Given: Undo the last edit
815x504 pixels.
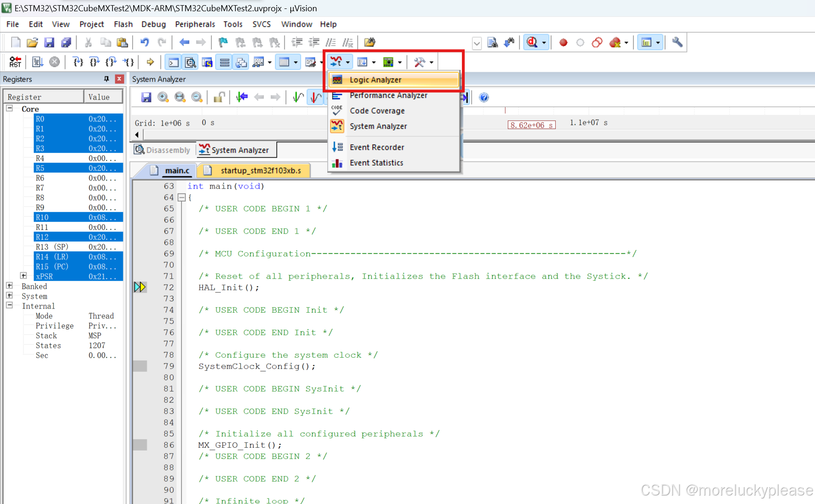Looking at the screenshot, I should point(144,43).
